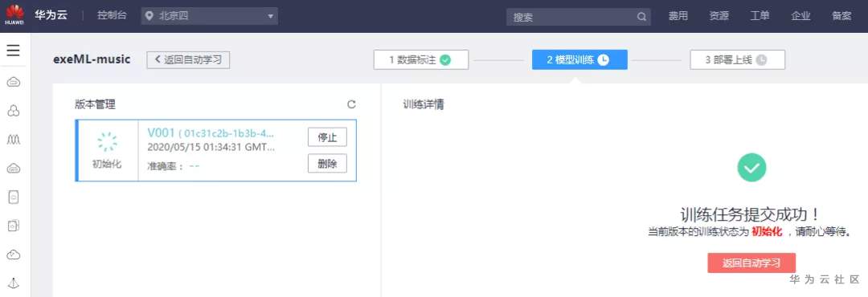Image resolution: width=868 pixels, height=297 pixels.
Task: Click the disk storage sidebar icon
Action: 14,226
